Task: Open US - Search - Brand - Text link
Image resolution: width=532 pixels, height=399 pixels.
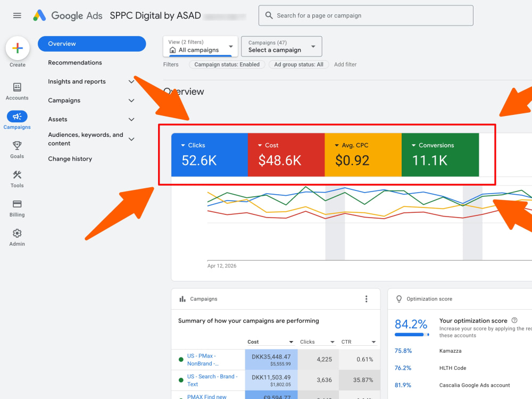Action: (212, 380)
